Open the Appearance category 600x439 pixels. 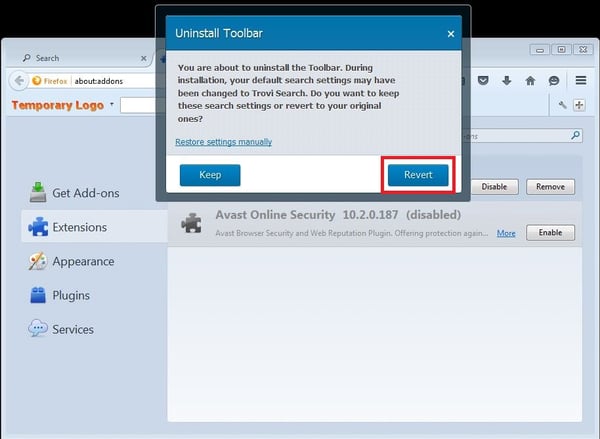tap(72, 261)
